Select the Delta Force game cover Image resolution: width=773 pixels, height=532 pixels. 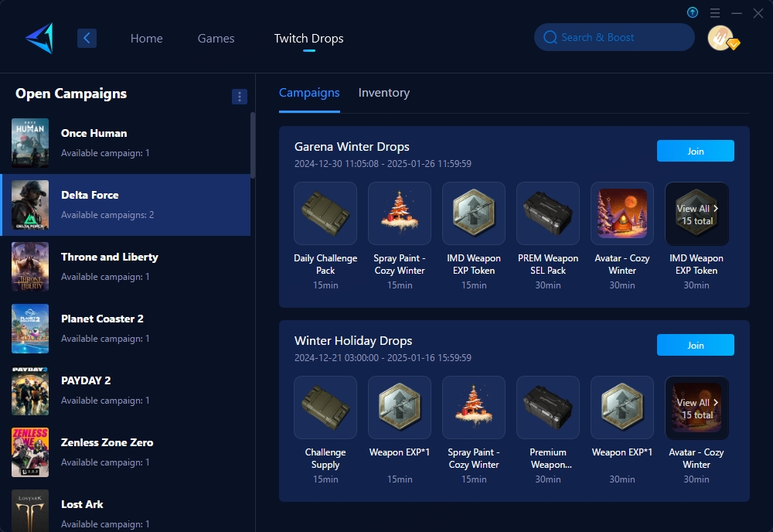pos(30,205)
